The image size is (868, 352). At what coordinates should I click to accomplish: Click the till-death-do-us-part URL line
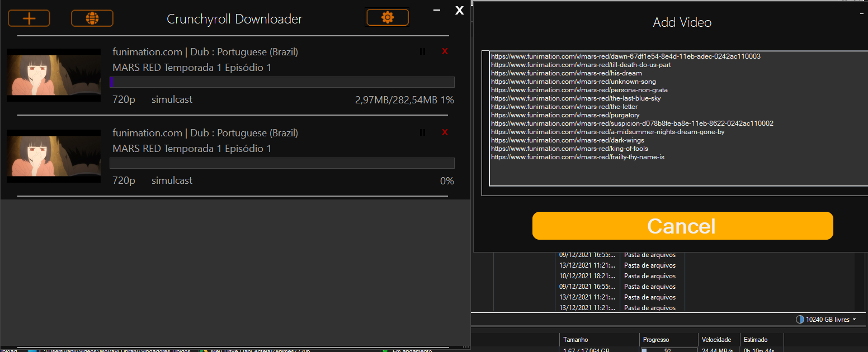pyautogui.click(x=581, y=65)
